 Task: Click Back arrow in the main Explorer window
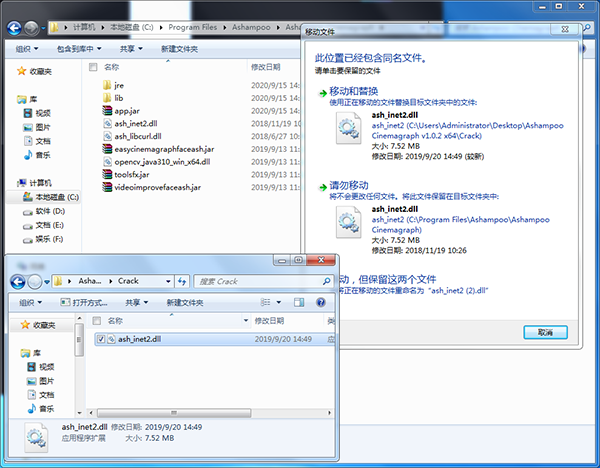click(x=15, y=28)
